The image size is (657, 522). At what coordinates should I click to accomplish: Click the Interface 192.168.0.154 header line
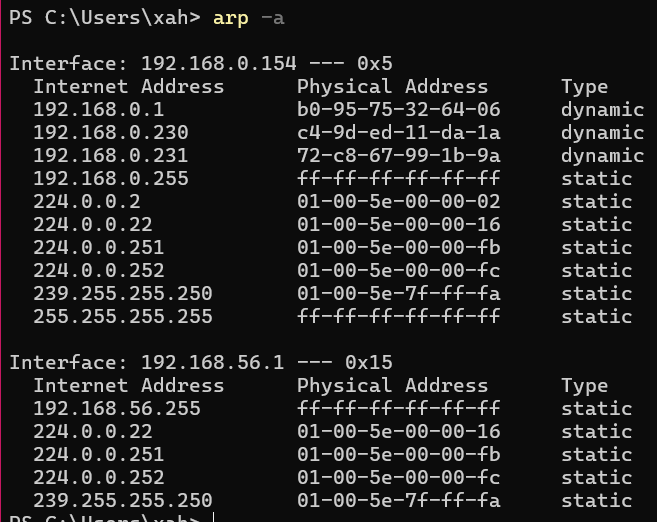(x=200, y=63)
